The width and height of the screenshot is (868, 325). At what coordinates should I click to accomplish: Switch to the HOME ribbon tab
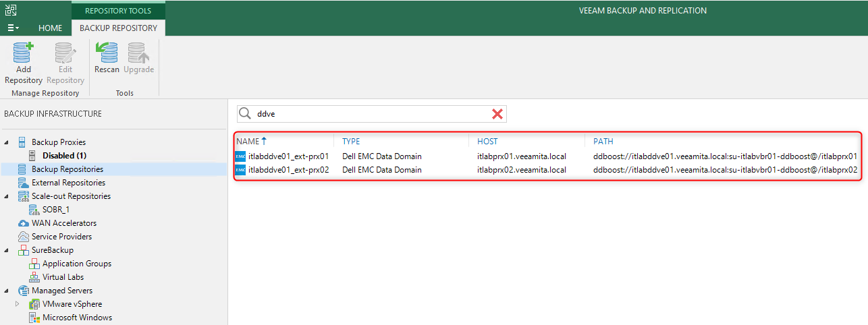[x=51, y=28]
